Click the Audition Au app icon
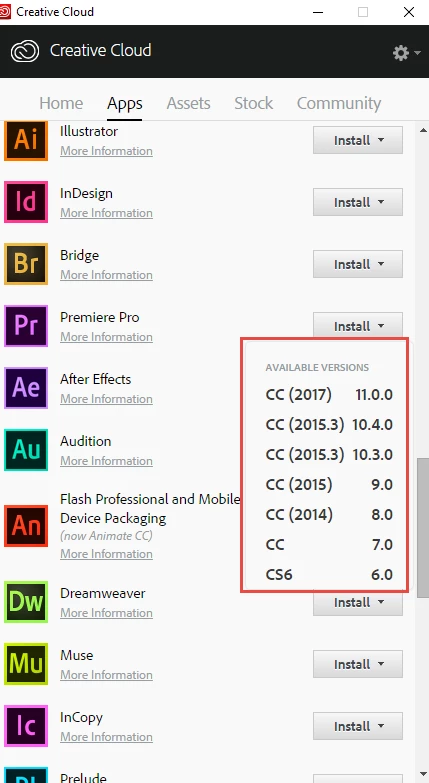Viewport: 429px width, 783px height. click(26, 450)
